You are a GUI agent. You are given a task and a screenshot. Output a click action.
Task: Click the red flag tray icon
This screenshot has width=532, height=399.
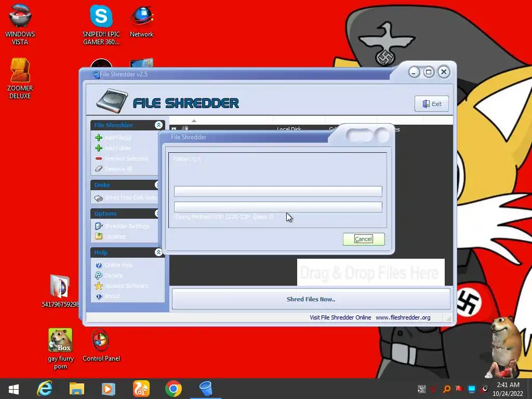(x=459, y=389)
